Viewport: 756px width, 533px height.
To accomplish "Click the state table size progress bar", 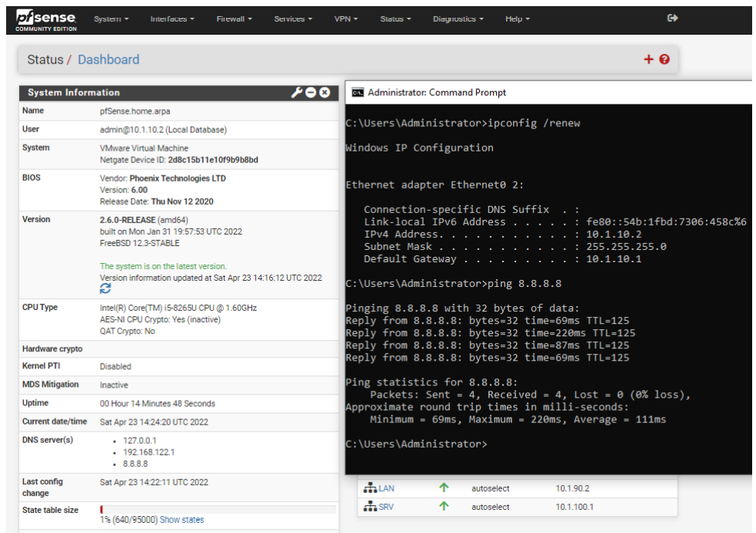I will [218, 509].
